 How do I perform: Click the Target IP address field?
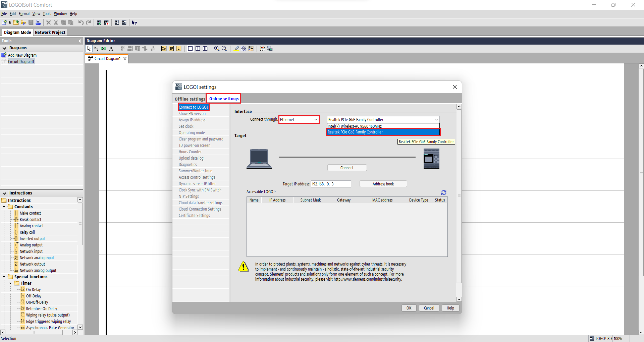tap(331, 184)
